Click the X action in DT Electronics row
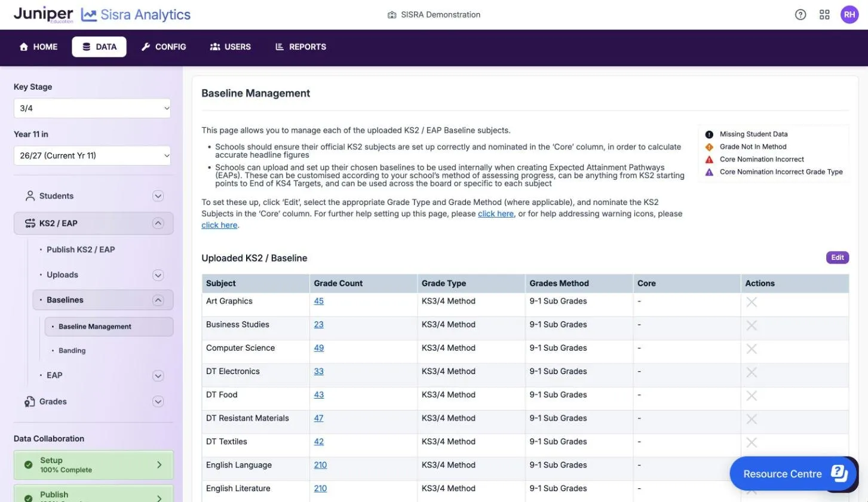 [752, 372]
